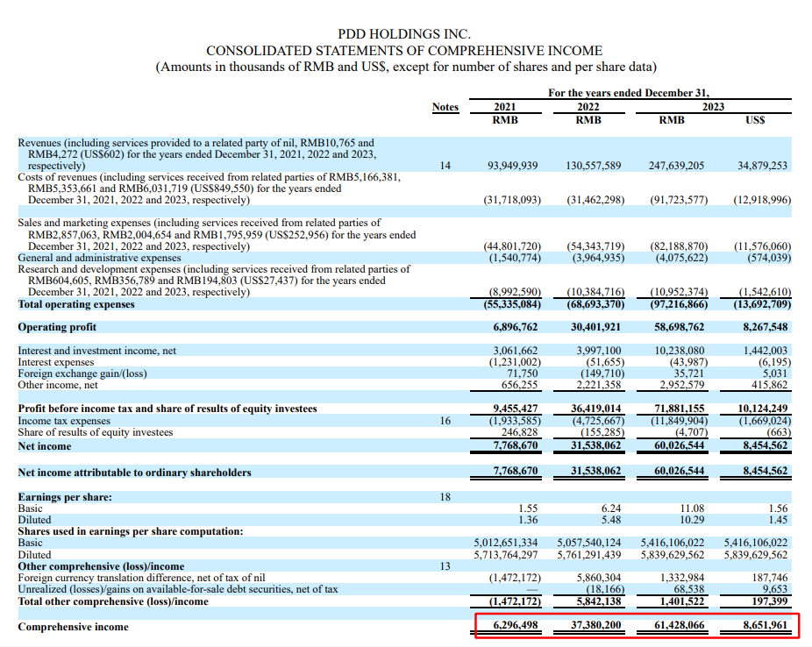
Task: Click the "Income tax expenses" label
Action: click(64, 422)
